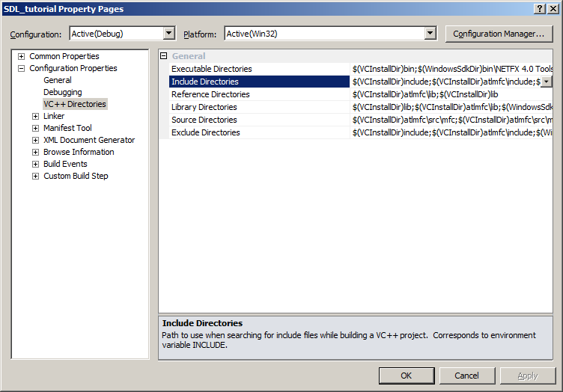Click Custom Build Step label
The width and height of the screenshot is (563, 392).
(x=76, y=176)
